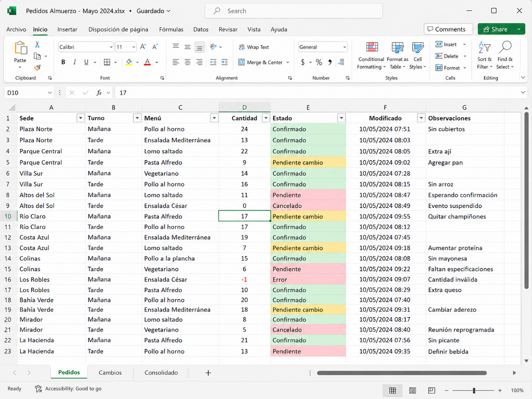The height and width of the screenshot is (399, 532).
Task: Click increase decimal icon
Action: pos(341,62)
